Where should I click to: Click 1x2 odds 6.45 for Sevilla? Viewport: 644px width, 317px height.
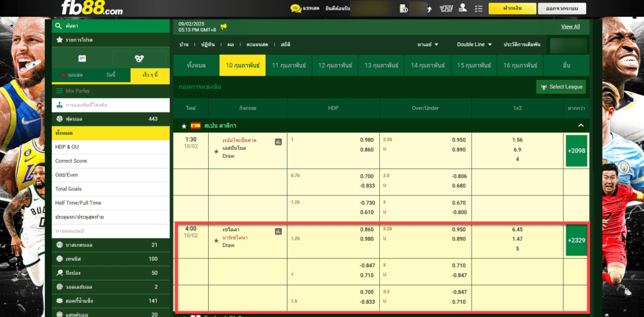point(517,230)
